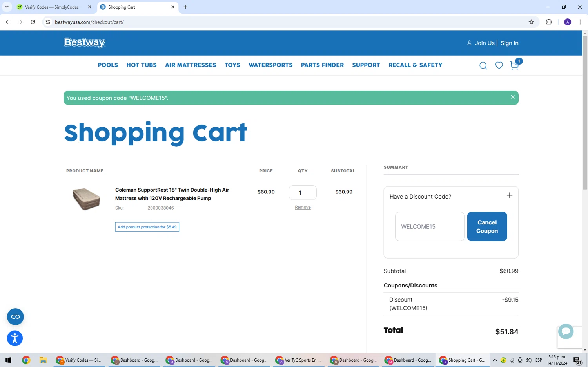Image resolution: width=588 pixels, height=367 pixels.
Task: Switch to Verify Codes taskbar window
Action: [x=80, y=360]
